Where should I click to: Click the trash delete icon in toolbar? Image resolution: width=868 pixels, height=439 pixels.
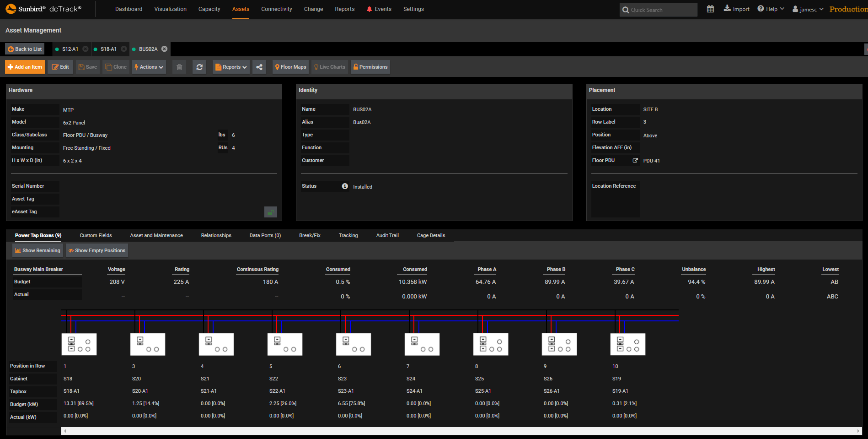[179, 67]
